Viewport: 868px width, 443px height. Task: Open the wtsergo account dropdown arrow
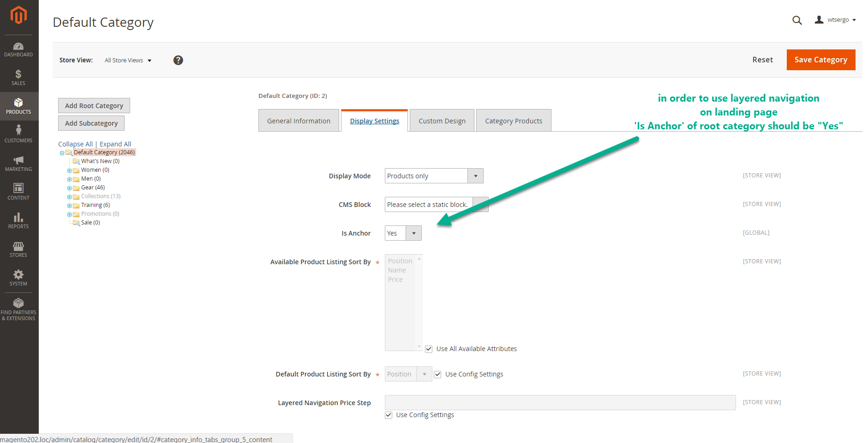point(854,20)
